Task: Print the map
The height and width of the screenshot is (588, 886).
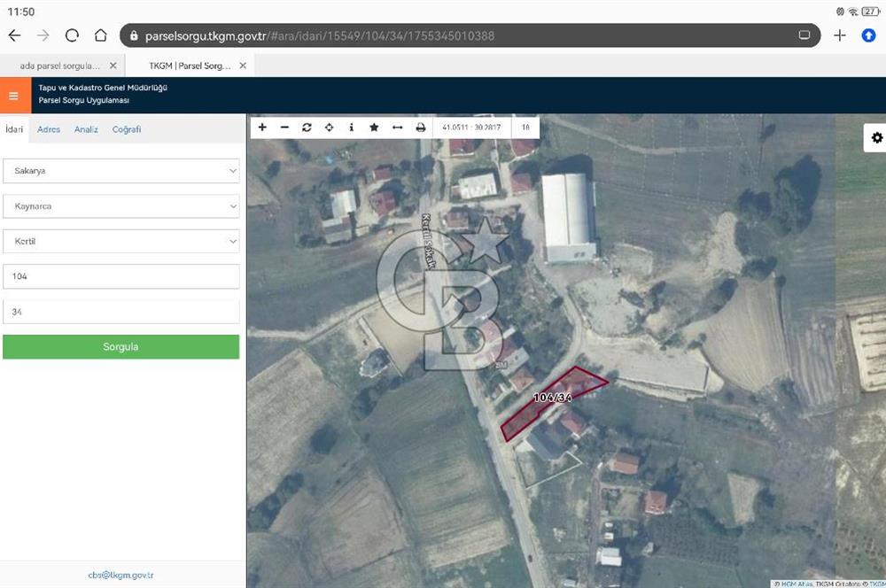Action: click(x=420, y=128)
